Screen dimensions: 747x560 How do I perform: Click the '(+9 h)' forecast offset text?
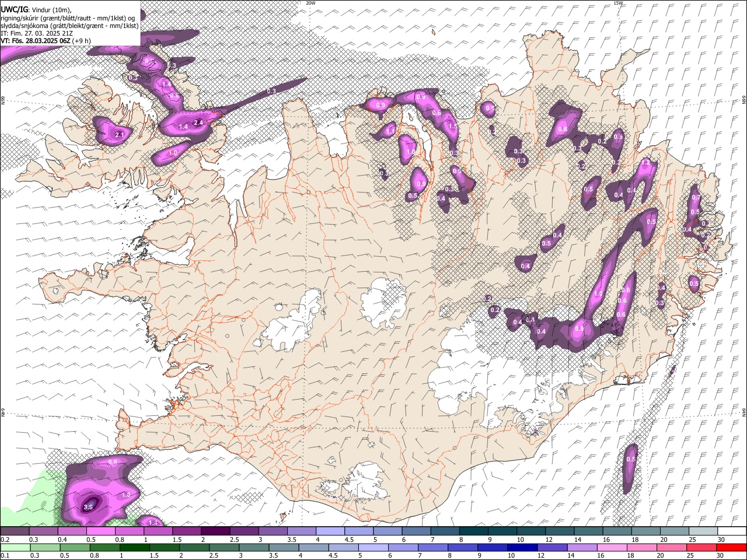click(x=81, y=41)
